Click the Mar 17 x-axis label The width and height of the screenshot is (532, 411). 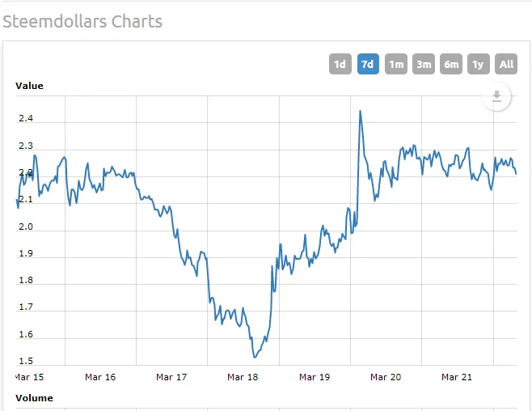coord(171,377)
